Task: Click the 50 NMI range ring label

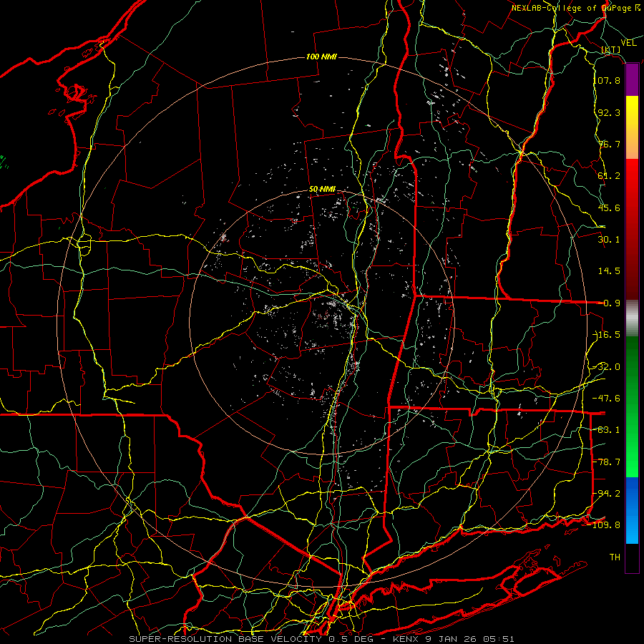Action: click(323, 190)
